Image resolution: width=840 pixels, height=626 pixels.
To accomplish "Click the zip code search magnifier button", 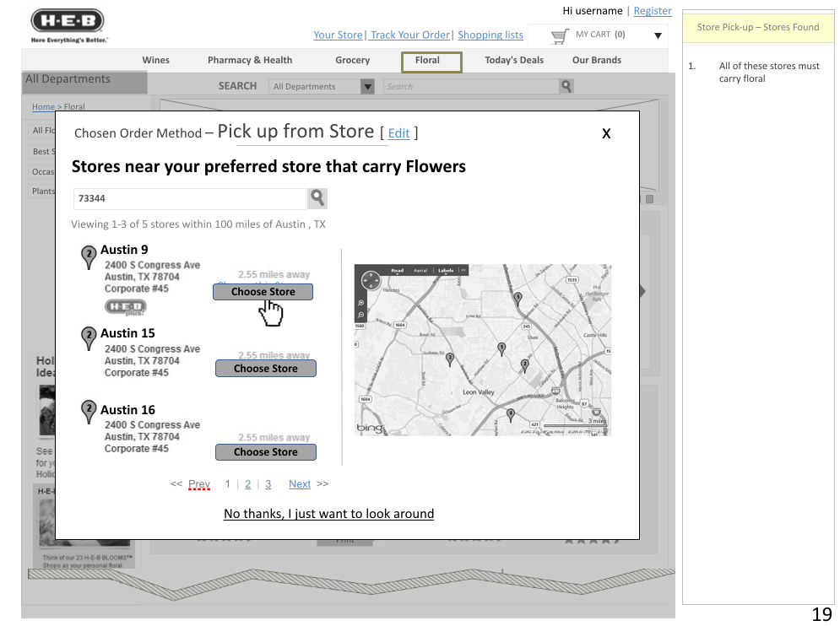I will (317, 198).
